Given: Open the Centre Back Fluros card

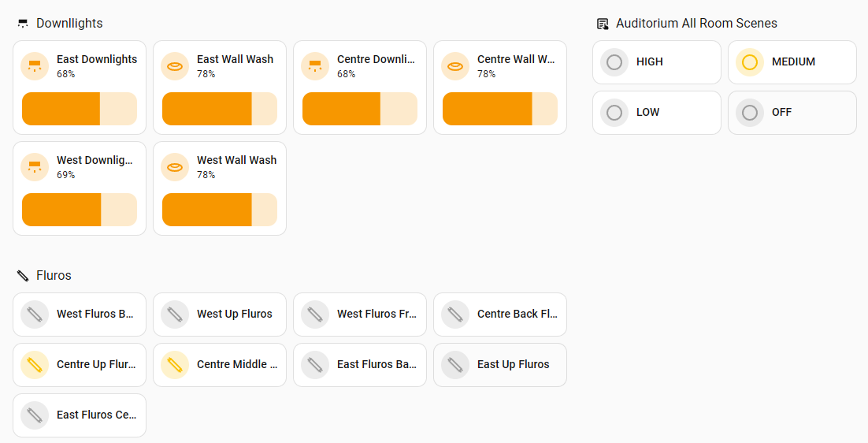Looking at the screenshot, I should click(516, 315).
